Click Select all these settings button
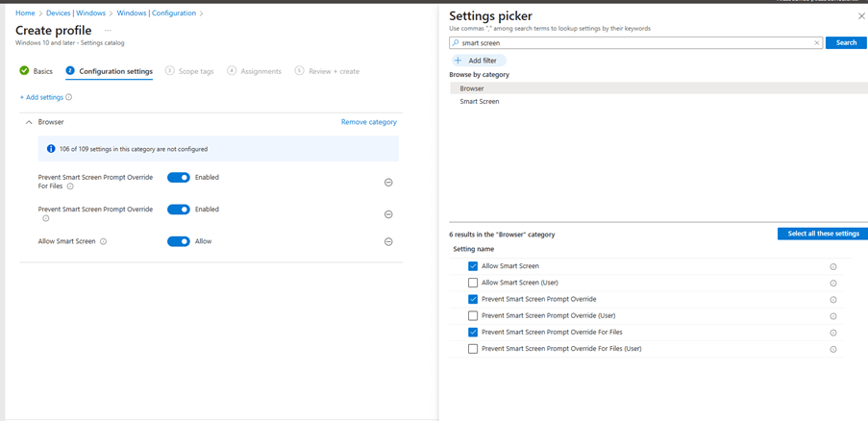Viewport: 868px width, 421px height. click(x=822, y=235)
